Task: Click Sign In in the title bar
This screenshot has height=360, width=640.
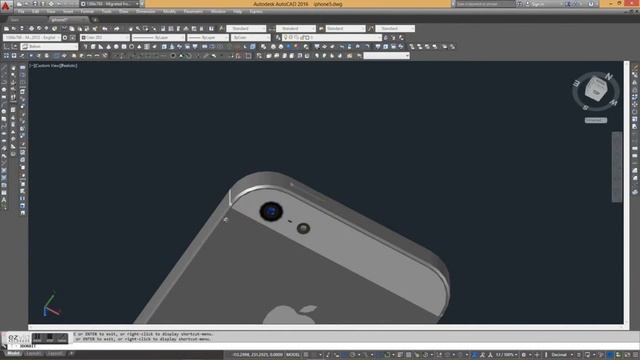Action: pos(538,4)
